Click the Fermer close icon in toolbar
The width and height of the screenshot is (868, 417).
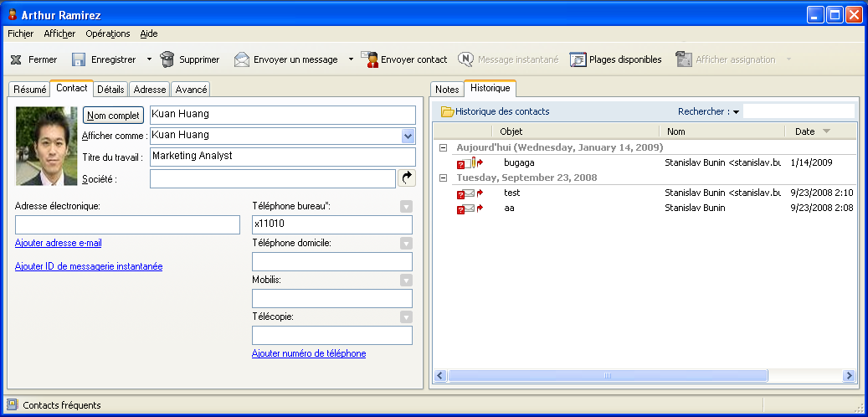click(16, 59)
